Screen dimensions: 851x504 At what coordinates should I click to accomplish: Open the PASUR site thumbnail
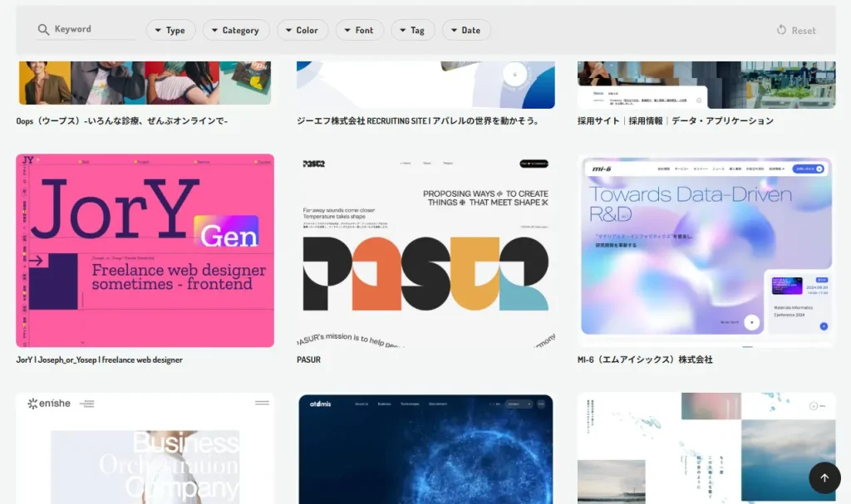[425, 251]
